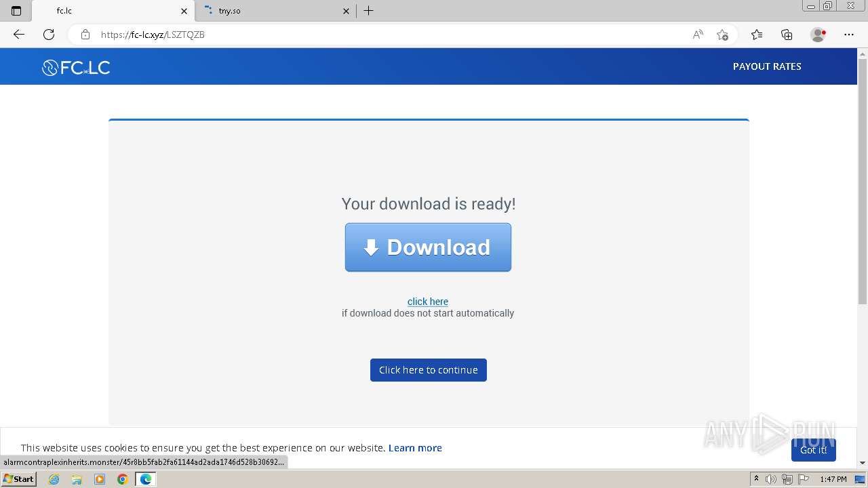The width and height of the screenshot is (868, 488).
Task: Open PAYOUT RATES page
Action: pyautogui.click(x=767, y=66)
